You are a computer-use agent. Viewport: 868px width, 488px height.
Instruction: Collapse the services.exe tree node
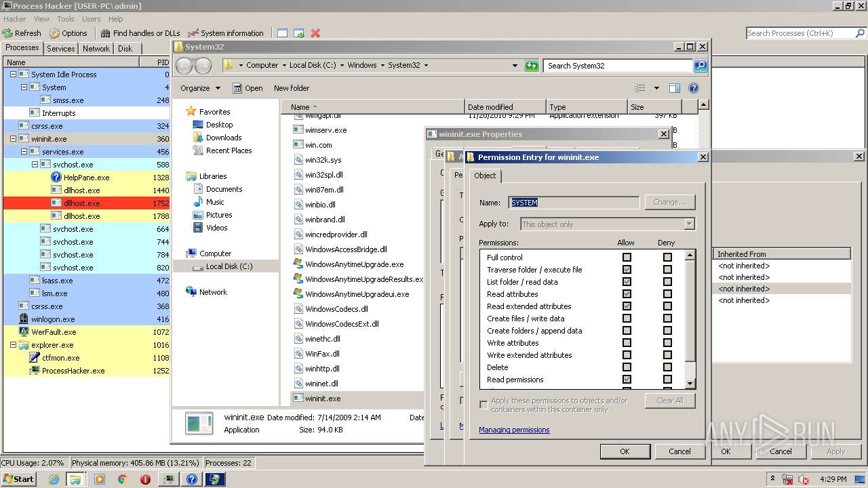[x=24, y=152]
